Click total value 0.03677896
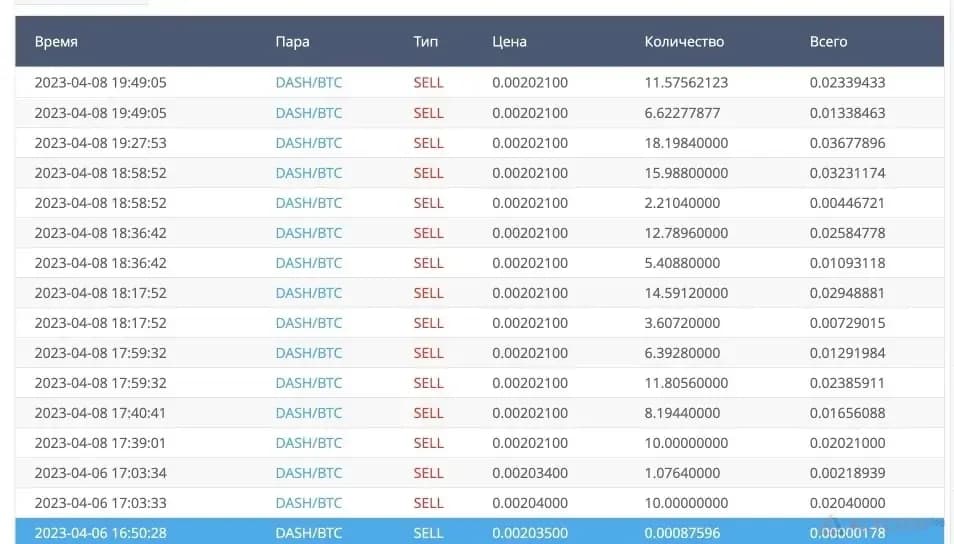This screenshot has width=954, height=544. (x=847, y=143)
